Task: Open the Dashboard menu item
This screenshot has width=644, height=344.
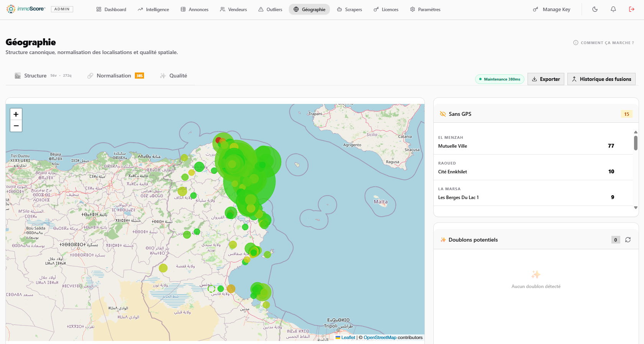Action: tap(111, 9)
